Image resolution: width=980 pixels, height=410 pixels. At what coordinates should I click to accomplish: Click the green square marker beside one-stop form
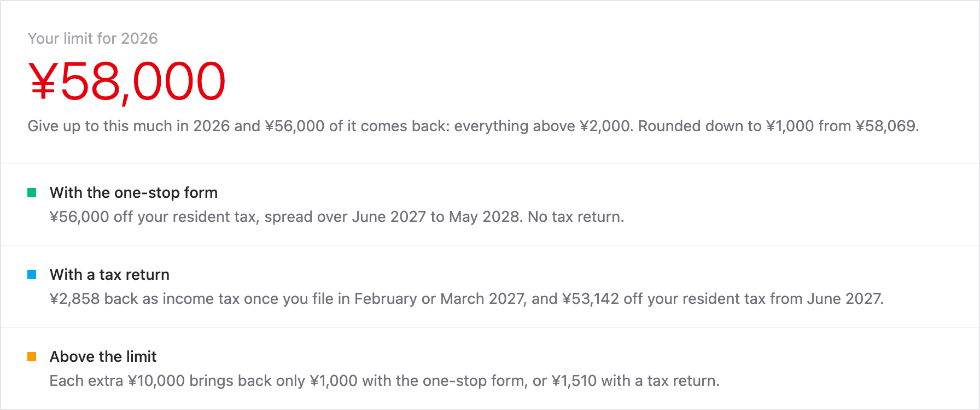point(32,192)
